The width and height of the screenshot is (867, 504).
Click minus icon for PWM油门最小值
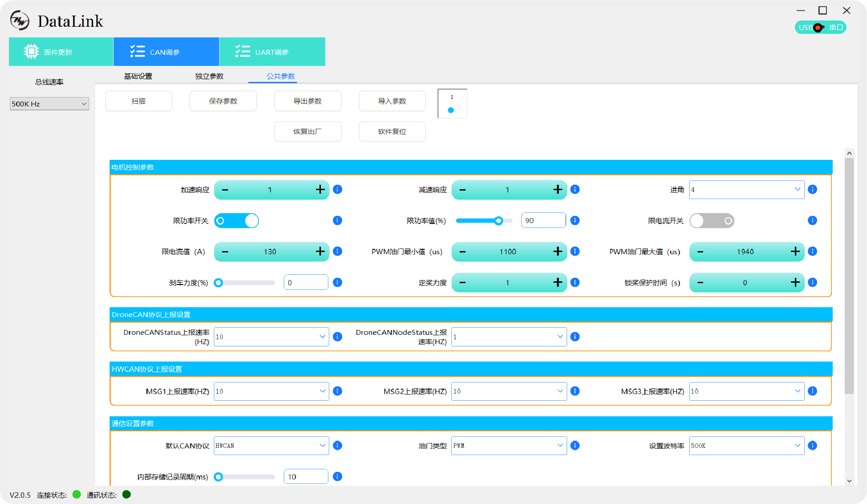pos(462,252)
